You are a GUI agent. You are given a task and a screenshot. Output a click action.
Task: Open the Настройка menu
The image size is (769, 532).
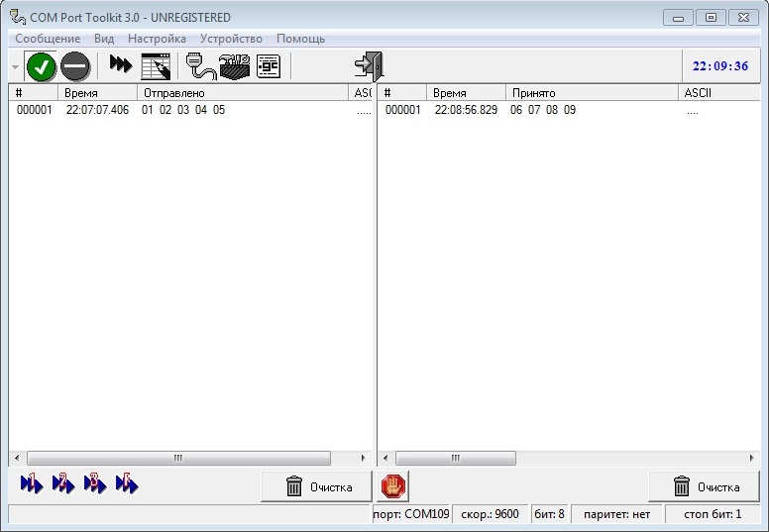pos(157,39)
